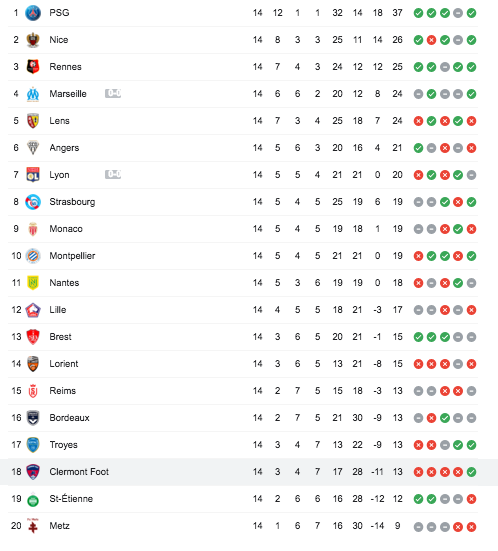Click the Monaco team name

click(66, 229)
